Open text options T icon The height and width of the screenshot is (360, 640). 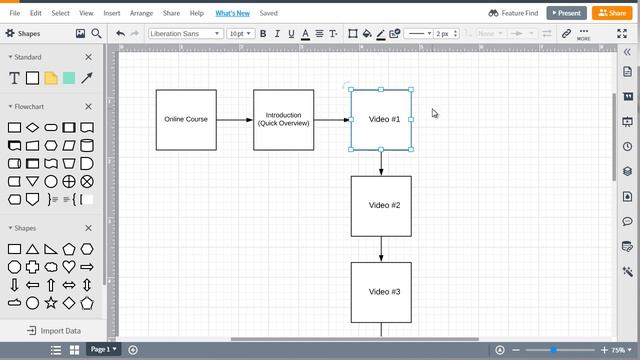pos(333,33)
